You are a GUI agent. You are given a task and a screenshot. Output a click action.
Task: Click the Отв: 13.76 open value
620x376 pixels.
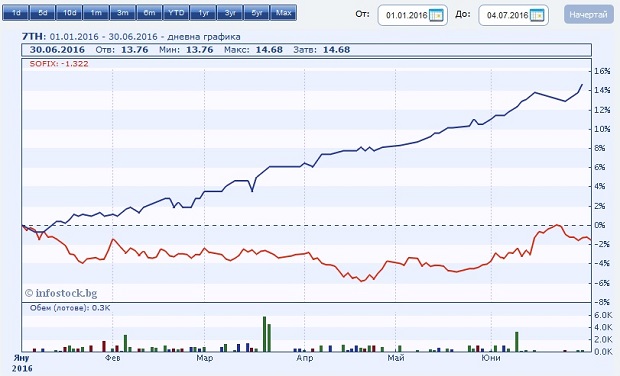[x=122, y=50]
